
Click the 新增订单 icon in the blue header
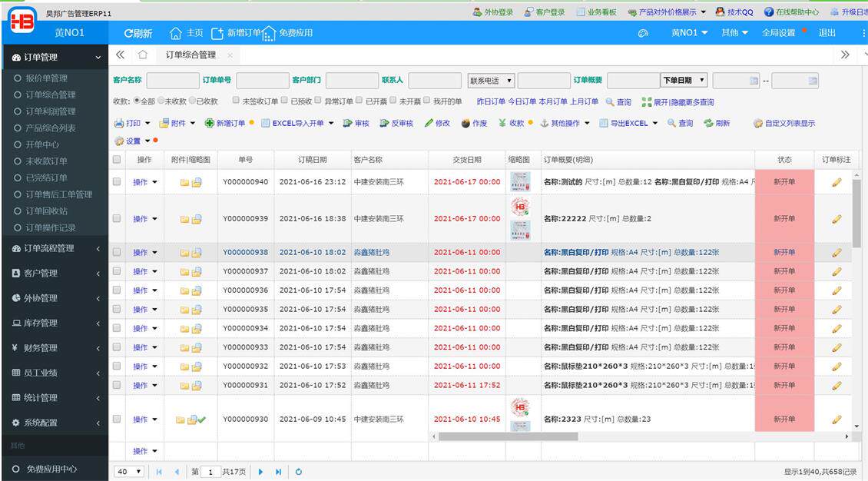pyautogui.click(x=217, y=33)
